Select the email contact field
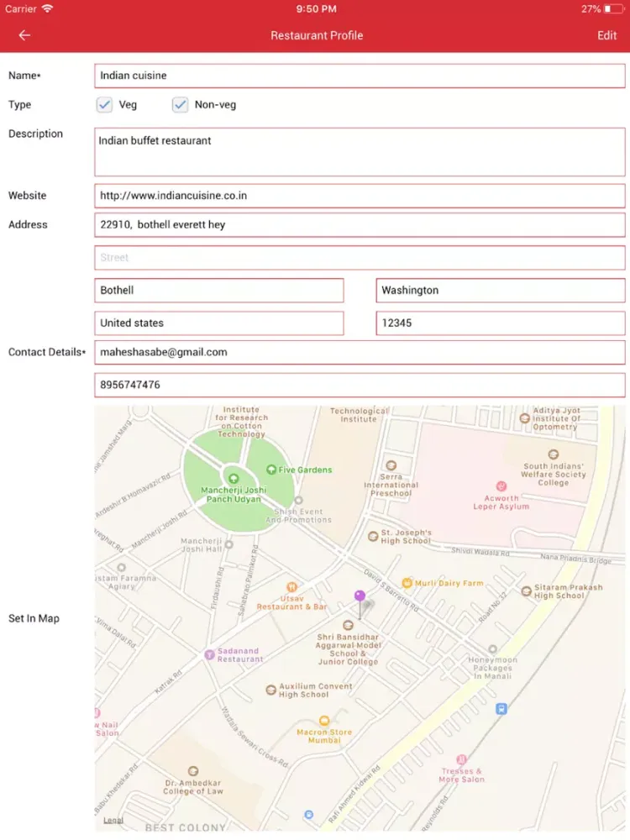630x840 pixels. 360,353
